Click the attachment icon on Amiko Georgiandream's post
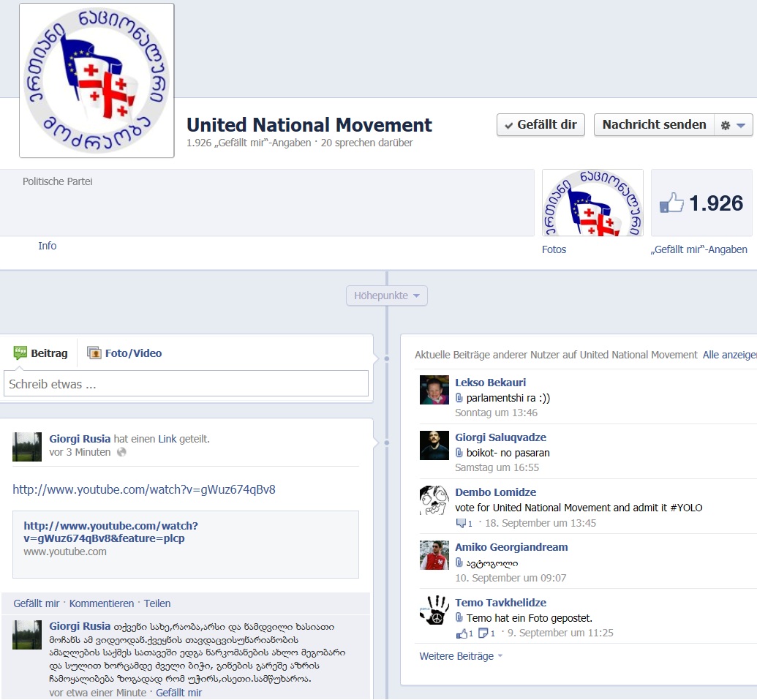757x700 pixels. coord(459,563)
